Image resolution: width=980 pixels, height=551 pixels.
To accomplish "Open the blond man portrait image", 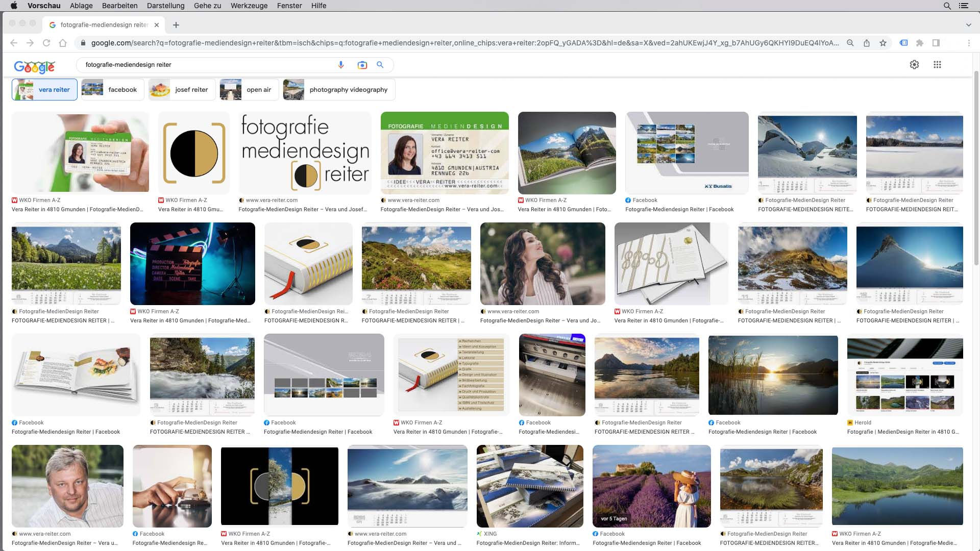I will pyautogui.click(x=67, y=486).
